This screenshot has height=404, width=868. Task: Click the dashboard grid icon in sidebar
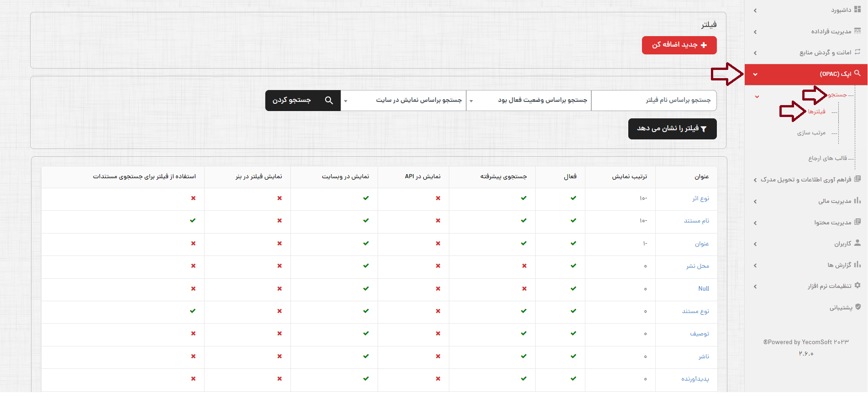point(857,10)
